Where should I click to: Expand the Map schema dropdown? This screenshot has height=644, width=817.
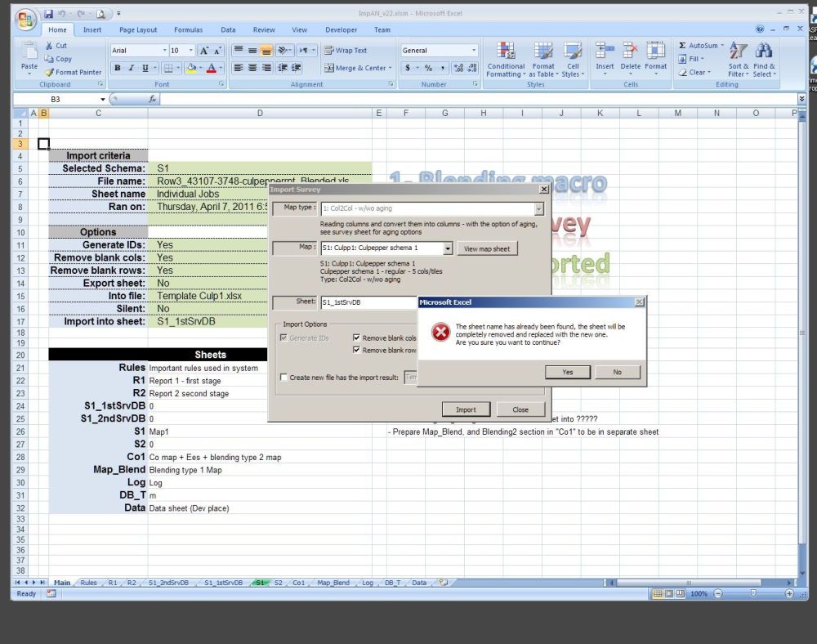[448, 248]
